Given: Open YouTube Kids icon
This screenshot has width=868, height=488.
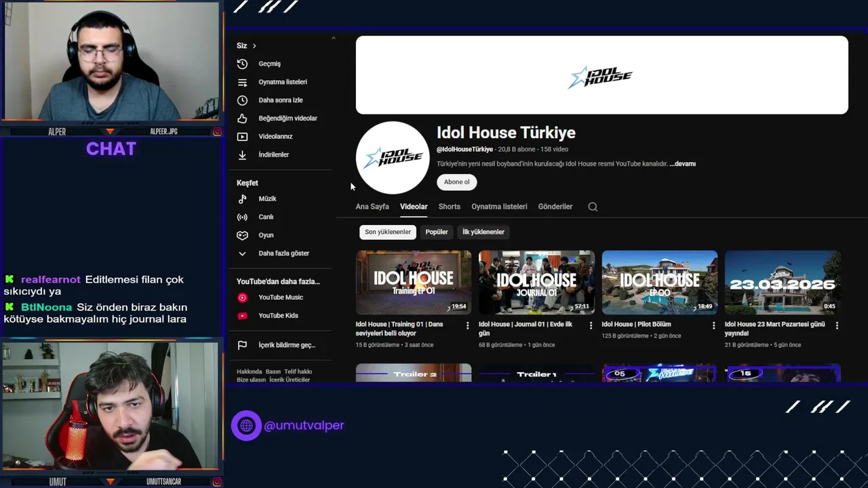Looking at the screenshot, I should (242, 316).
